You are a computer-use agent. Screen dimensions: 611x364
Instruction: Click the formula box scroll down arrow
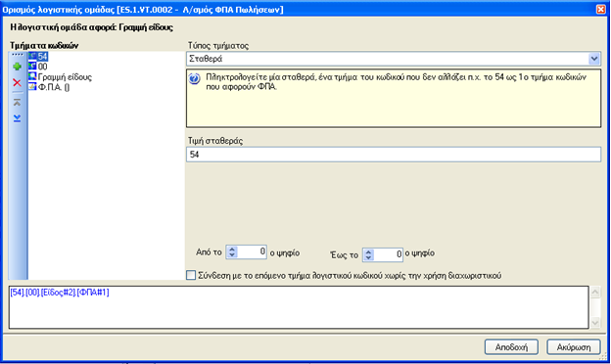(x=595, y=322)
